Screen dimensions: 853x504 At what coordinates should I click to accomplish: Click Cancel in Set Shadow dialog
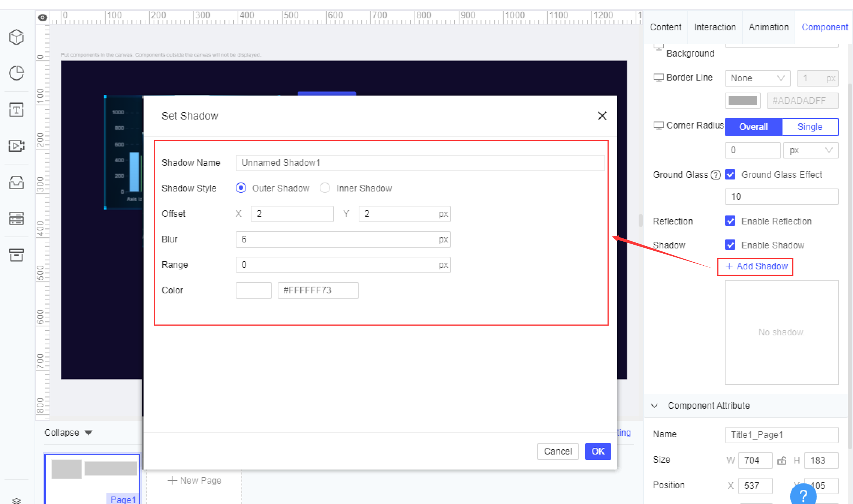tap(558, 452)
